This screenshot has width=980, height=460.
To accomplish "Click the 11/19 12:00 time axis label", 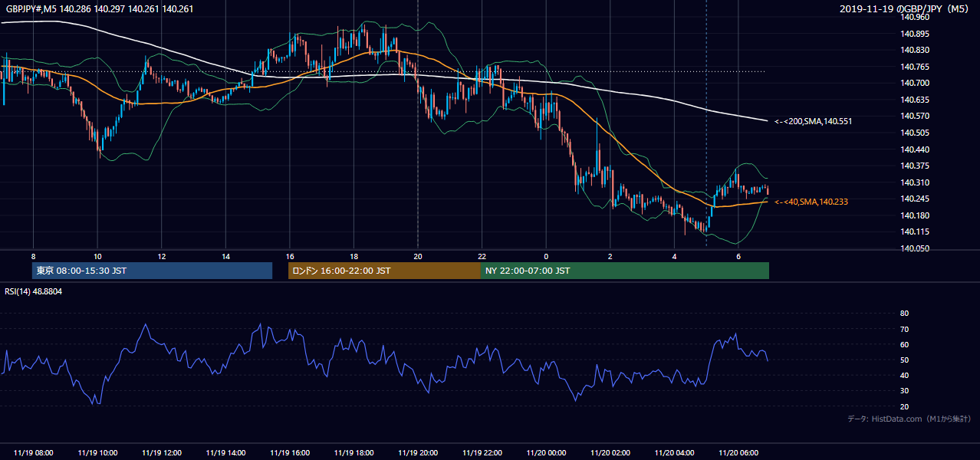I will [x=162, y=453].
